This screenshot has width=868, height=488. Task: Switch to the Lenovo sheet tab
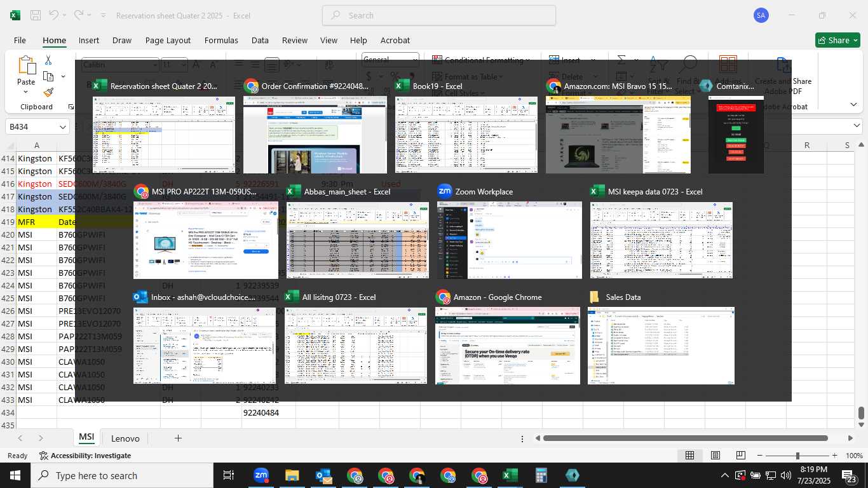click(125, 438)
